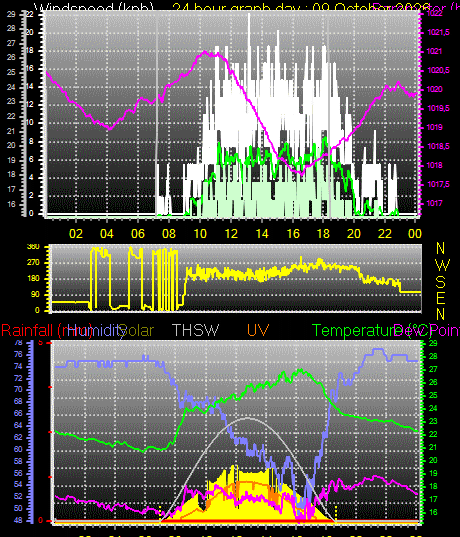
Task: Click the green 21 temperature axis value
Action: pos(433,448)
